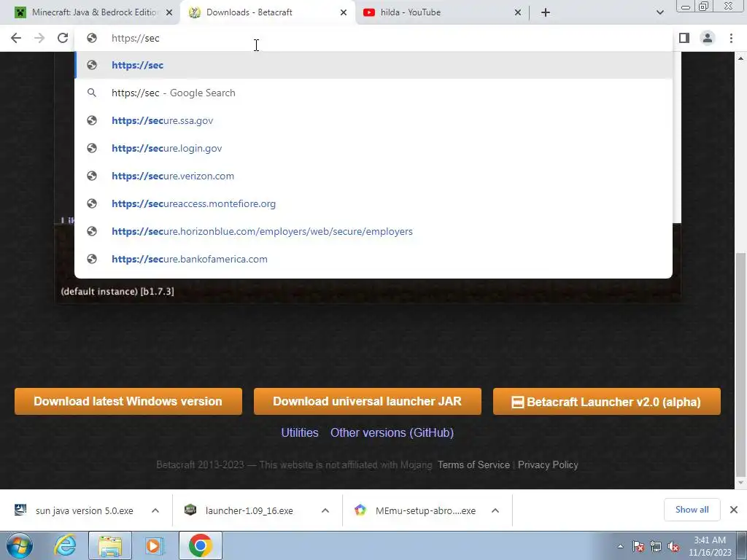Open the Utilities link
Viewport: 747px width, 560px height.
click(300, 432)
